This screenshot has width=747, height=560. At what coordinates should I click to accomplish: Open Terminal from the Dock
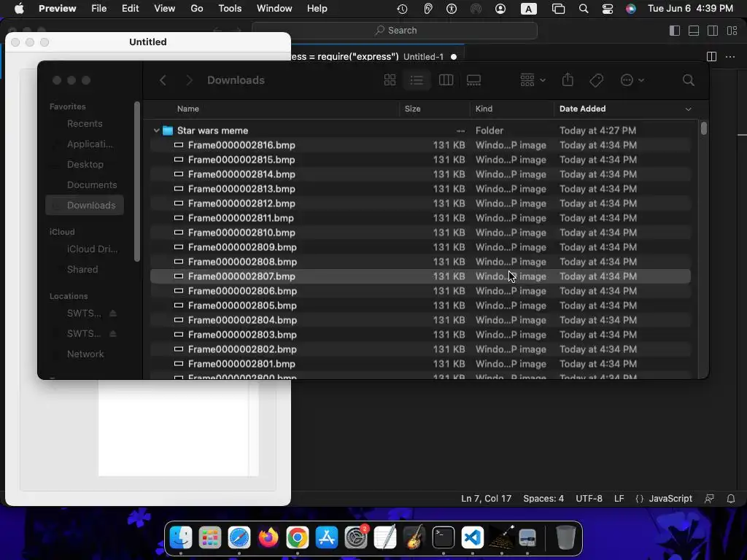[443, 537]
